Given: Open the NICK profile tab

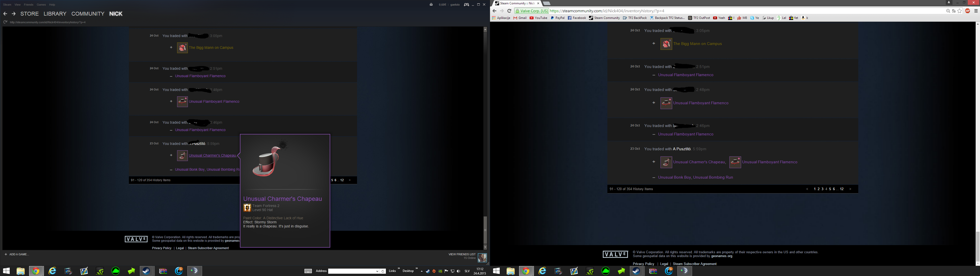Looking at the screenshot, I should (116, 14).
